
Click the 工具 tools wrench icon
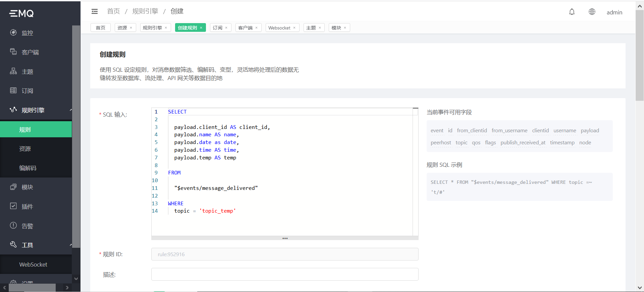(x=13, y=244)
